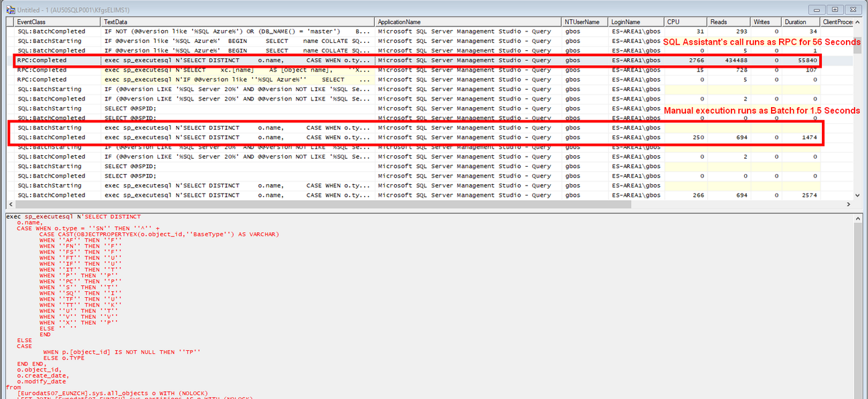Click the line with [Eurodat507_EUNZCH].sys.all_objects
Screen dimensions: 868x399
[112, 393]
